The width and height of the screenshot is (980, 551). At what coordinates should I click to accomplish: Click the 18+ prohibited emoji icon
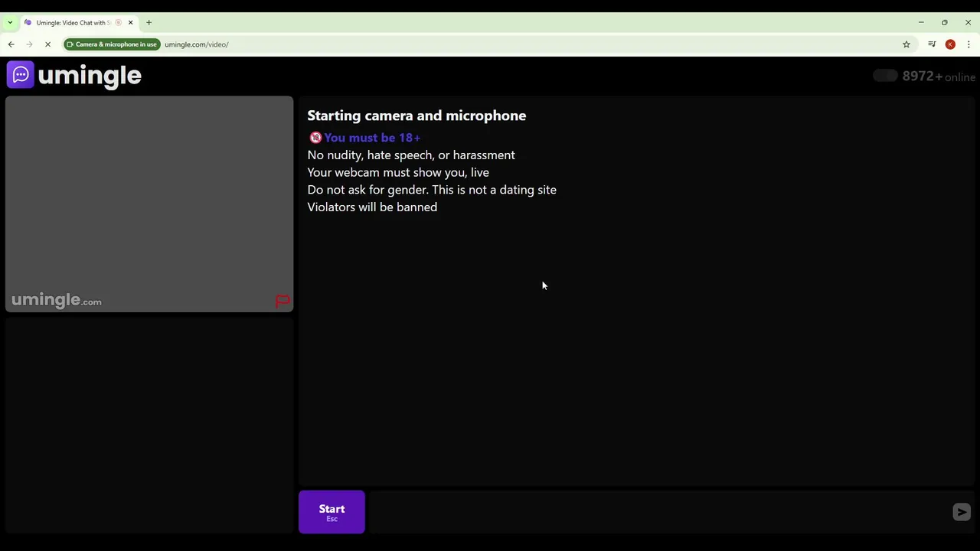[x=315, y=138]
